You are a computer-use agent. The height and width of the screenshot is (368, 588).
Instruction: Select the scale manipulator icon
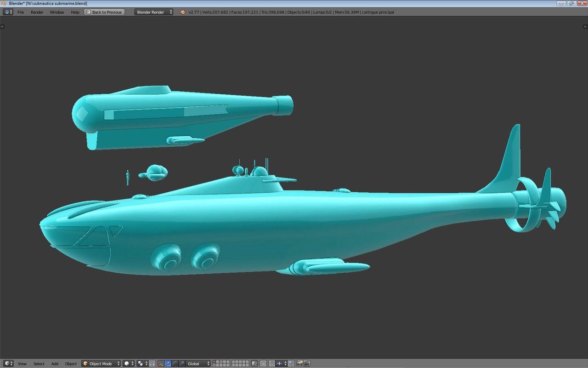(182, 363)
